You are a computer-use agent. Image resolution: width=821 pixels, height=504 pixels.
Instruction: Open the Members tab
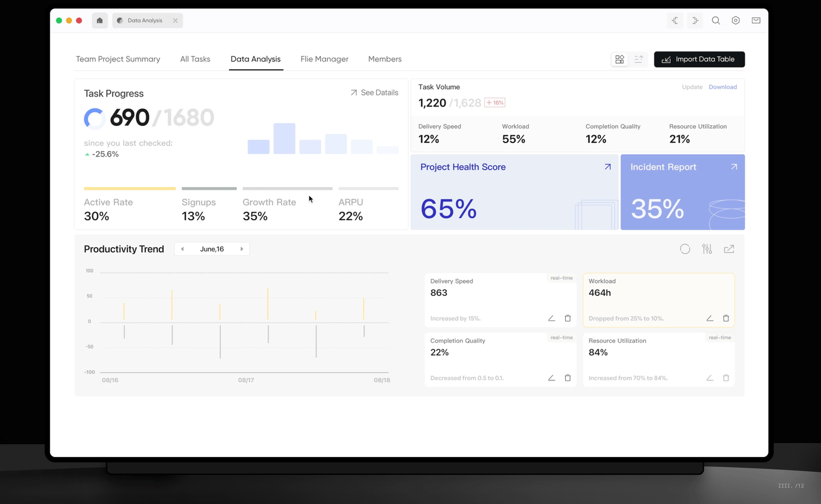coord(385,59)
